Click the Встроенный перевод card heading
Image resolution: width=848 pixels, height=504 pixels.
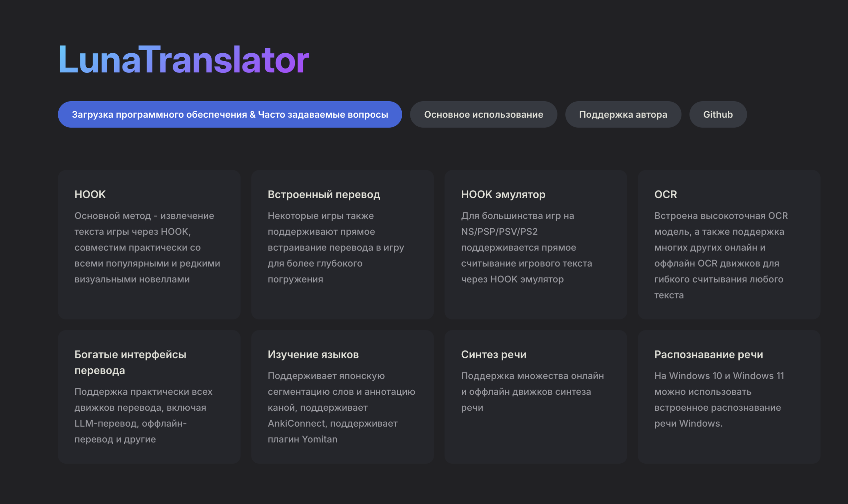[324, 194]
